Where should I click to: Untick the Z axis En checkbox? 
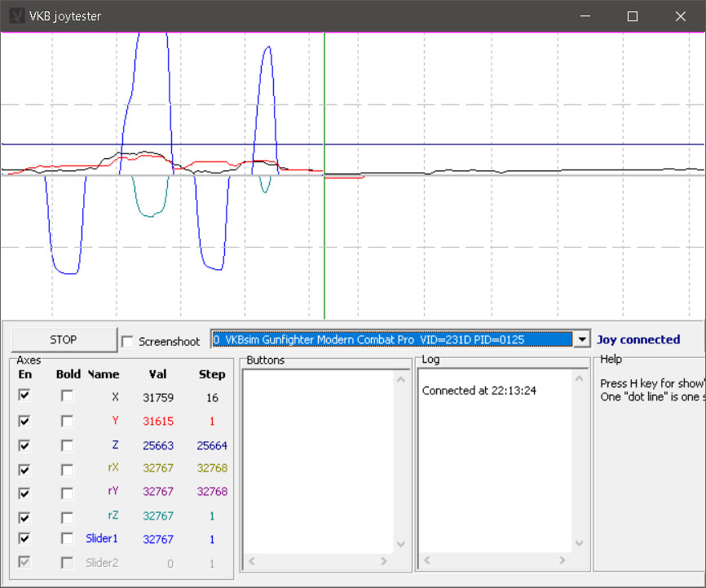point(24,445)
